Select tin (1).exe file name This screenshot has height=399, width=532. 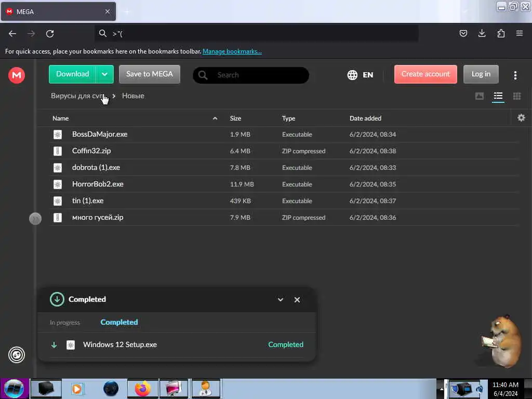pyautogui.click(x=88, y=201)
